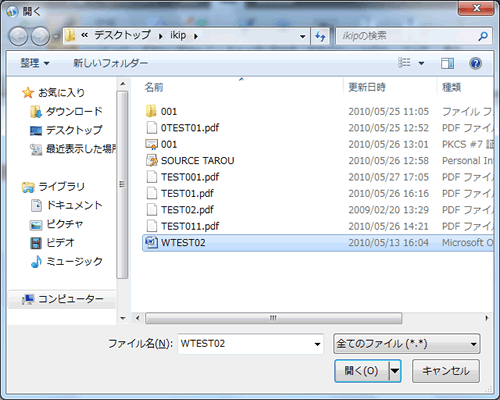This screenshot has height=400, width=500.
Task: Click the help question mark icon
Action: tap(475, 63)
